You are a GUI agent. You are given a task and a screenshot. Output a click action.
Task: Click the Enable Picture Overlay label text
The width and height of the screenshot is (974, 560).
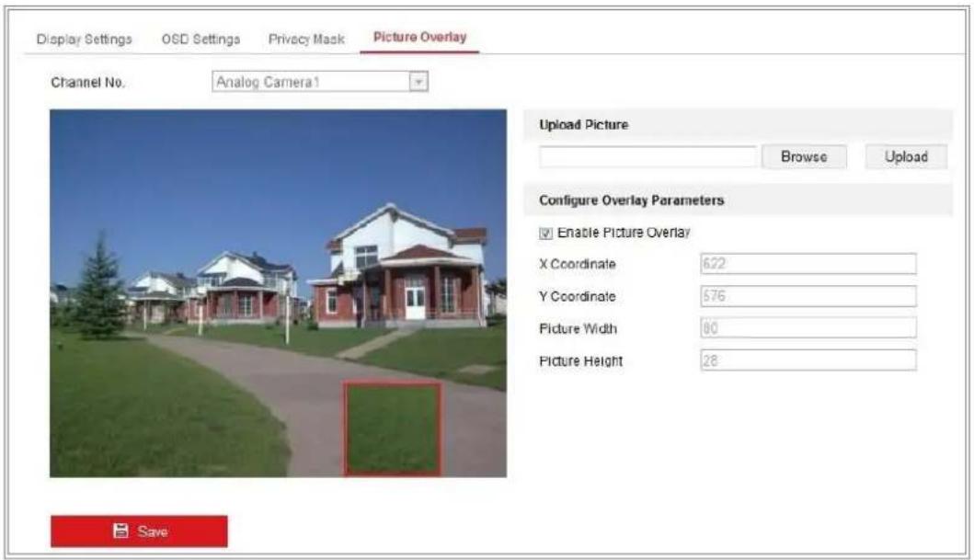pos(624,233)
